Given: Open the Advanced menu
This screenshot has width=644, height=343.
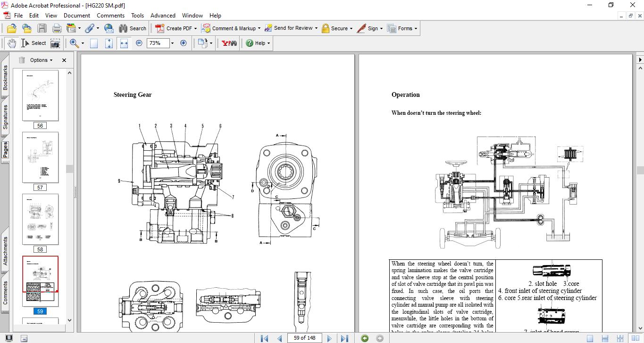Looking at the screenshot, I should [x=163, y=16].
